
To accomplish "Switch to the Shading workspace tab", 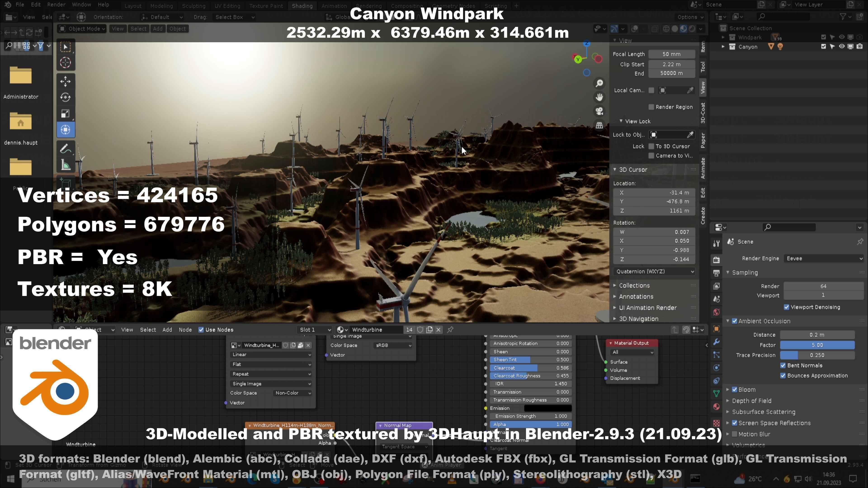I will point(302,6).
